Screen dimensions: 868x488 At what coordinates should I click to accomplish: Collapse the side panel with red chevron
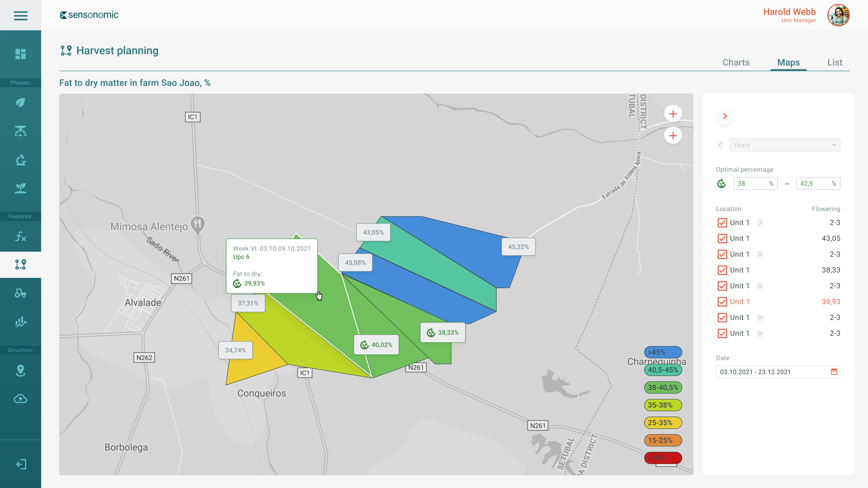[725, 116]
